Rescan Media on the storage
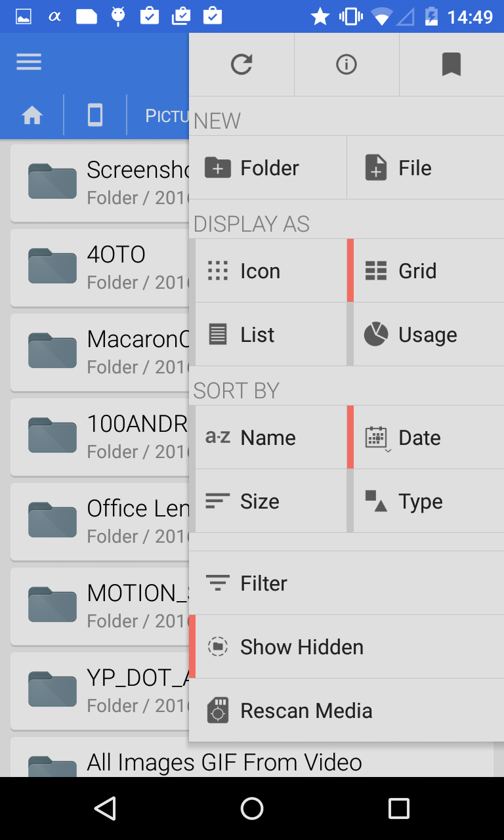504x840 pixels. coord(306,710)
